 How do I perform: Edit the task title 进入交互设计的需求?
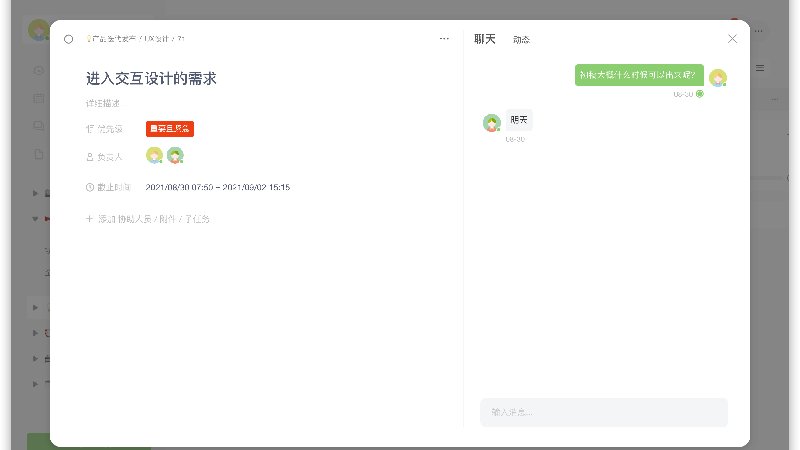point(151,78)
